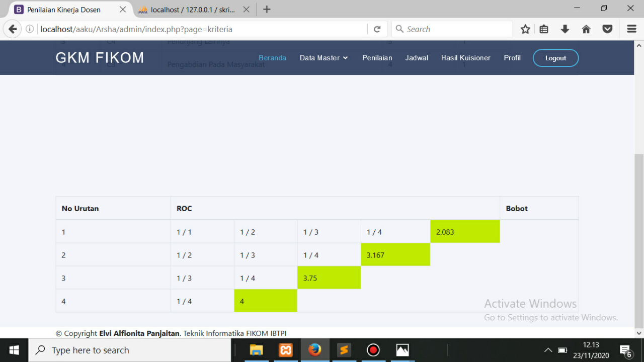This screenshot has width=644, height=362.
Task: View the Hasil Kuisioner page
Action: pos(466,58)
